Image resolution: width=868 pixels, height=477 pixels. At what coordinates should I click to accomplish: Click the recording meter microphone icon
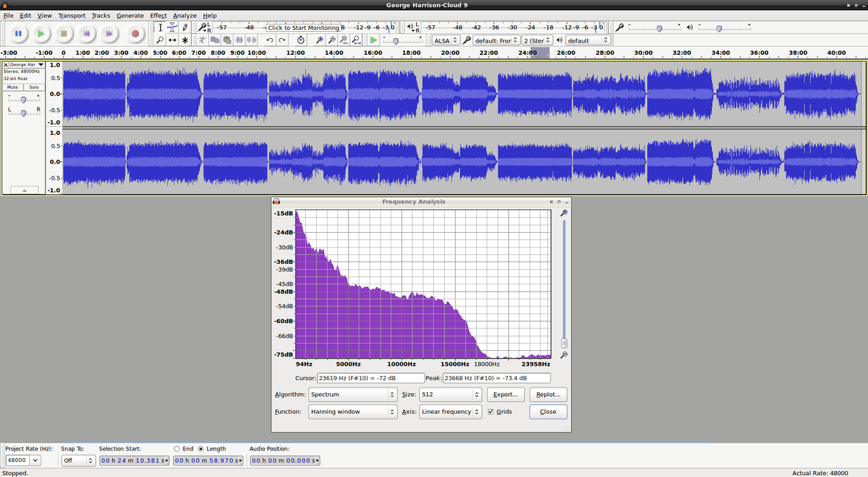point(203,27)
